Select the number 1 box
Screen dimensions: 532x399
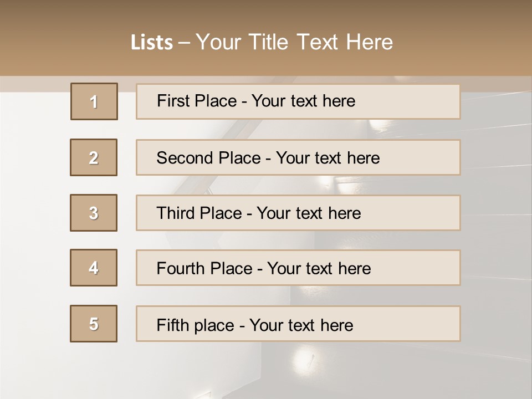pyautogui.click(x=94, y=101)
